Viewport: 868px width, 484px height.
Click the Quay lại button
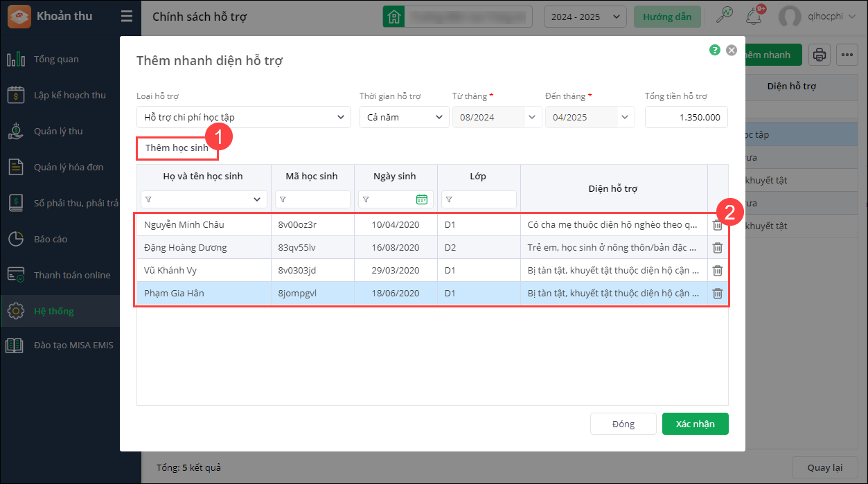pyautogui.click(x=824, y=467)
